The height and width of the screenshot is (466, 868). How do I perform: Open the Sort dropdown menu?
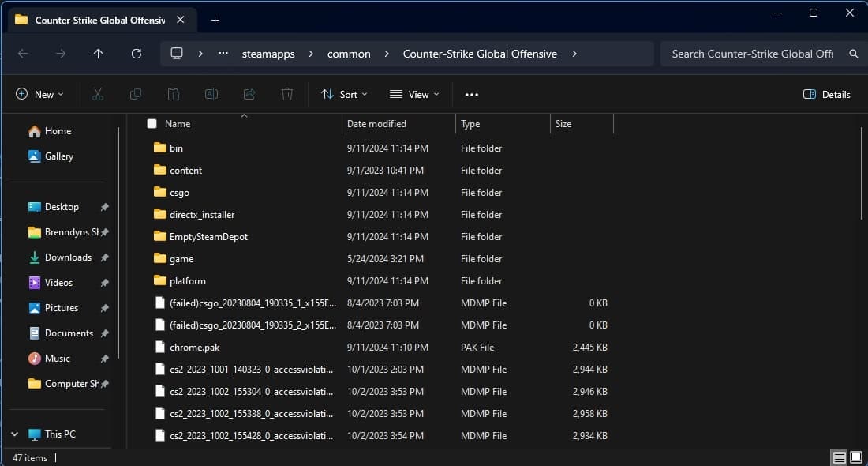(344, 94)
